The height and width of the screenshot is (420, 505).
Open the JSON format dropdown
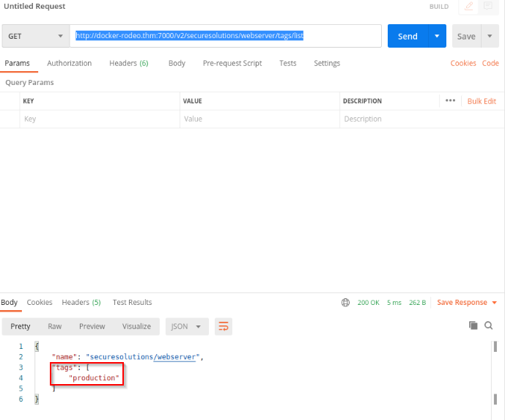(187, 326)
